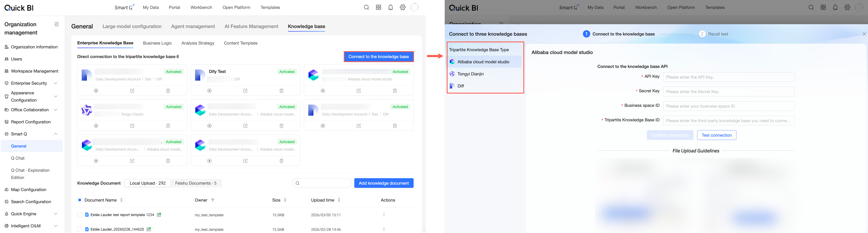
Task: Toggle the activation circle on the Dify Test card
Action: [x=210, y=91]
